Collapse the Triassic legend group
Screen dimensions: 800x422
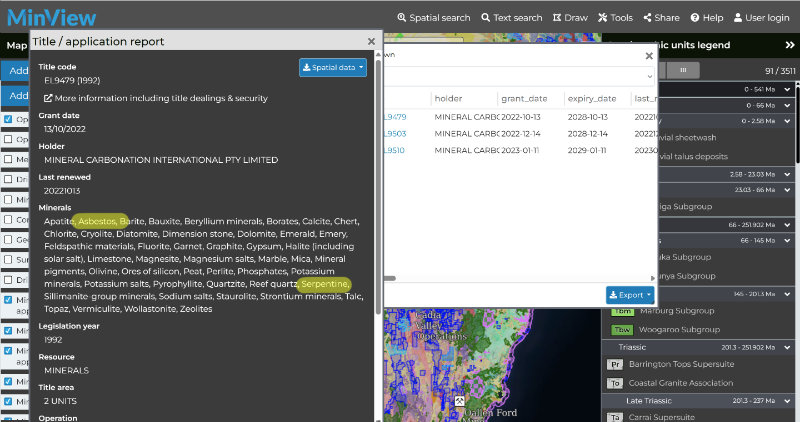[x=787, y=347]
